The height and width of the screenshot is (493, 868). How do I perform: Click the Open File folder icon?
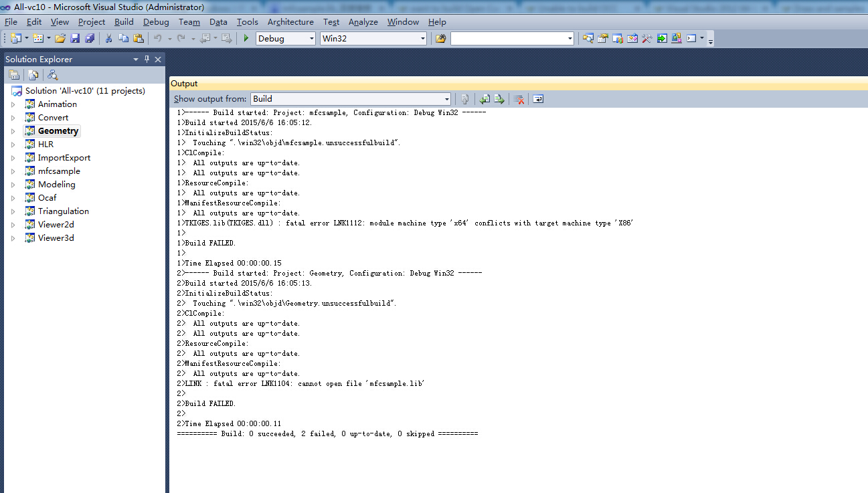(x=60, y=39)
